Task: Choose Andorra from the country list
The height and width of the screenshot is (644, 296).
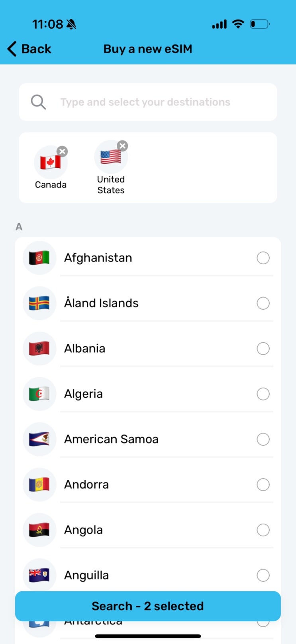Action: pyautogui.click(x=87, y=485)
